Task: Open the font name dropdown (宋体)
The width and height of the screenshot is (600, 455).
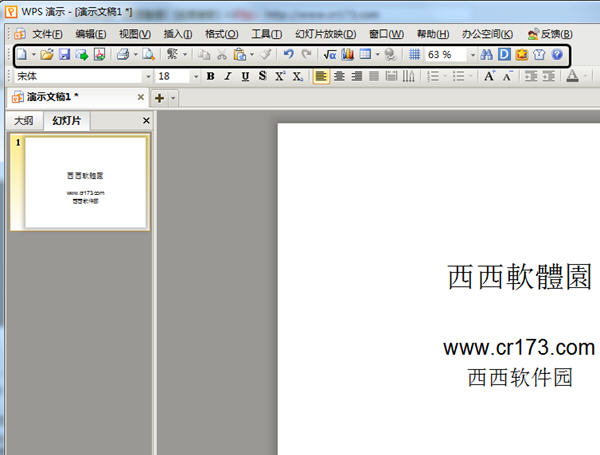Action: coord(148,76)
